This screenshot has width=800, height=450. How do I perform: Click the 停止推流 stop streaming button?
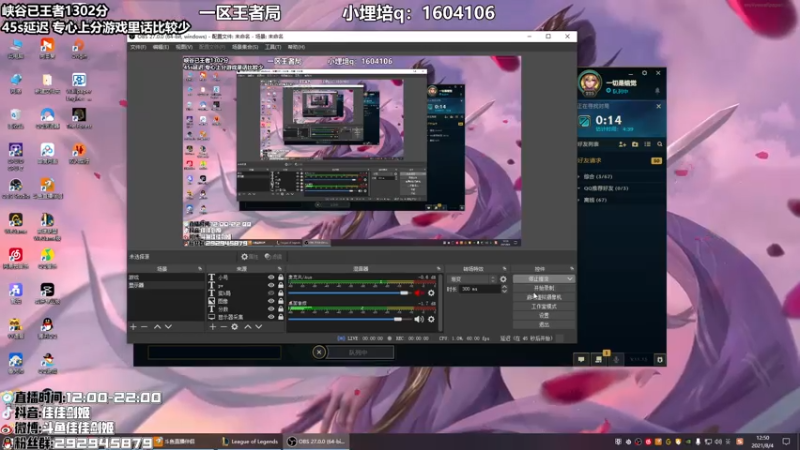pos(539,279)
